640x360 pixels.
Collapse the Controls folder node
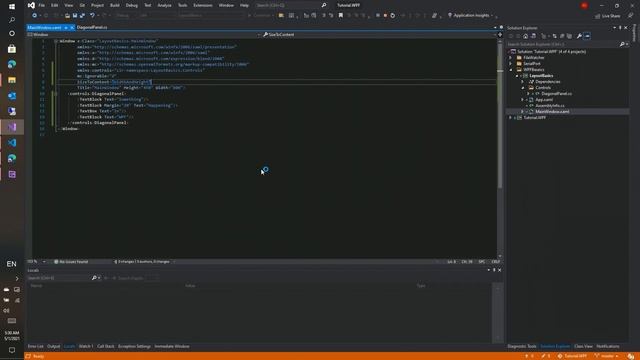522,88
